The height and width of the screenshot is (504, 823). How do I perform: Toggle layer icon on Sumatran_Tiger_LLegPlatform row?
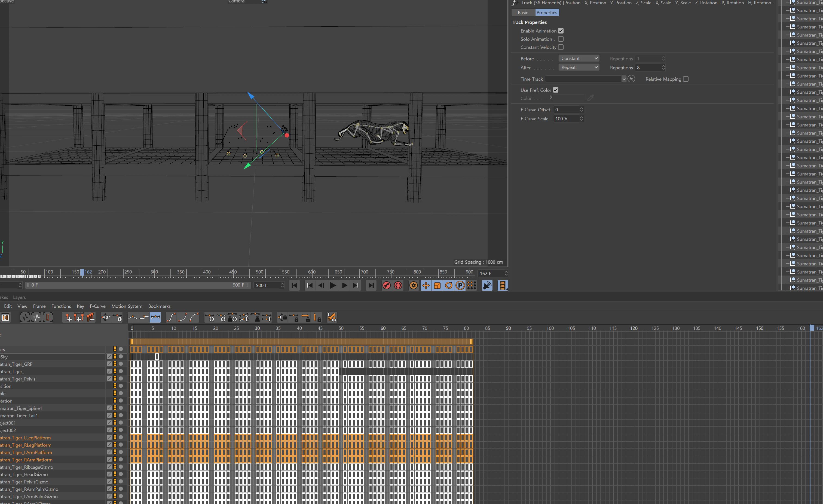click(x=109, y=437)
